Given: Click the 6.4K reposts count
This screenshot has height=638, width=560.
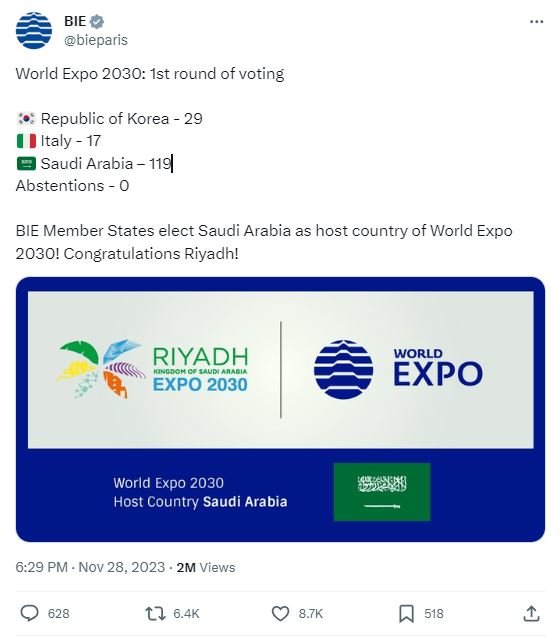Looking at the screenshot, I should 186,614.
